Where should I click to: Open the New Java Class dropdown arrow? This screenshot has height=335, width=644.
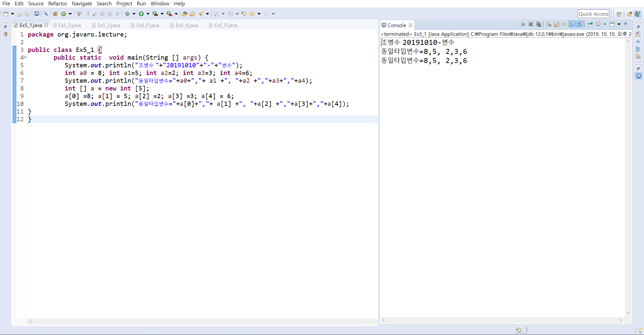pos(70,14)
